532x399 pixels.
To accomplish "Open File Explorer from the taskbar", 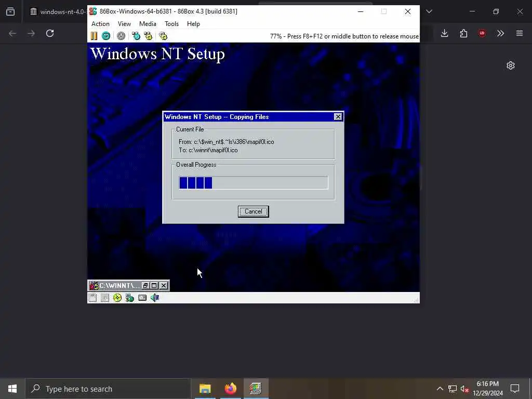I will click(205, 389).
